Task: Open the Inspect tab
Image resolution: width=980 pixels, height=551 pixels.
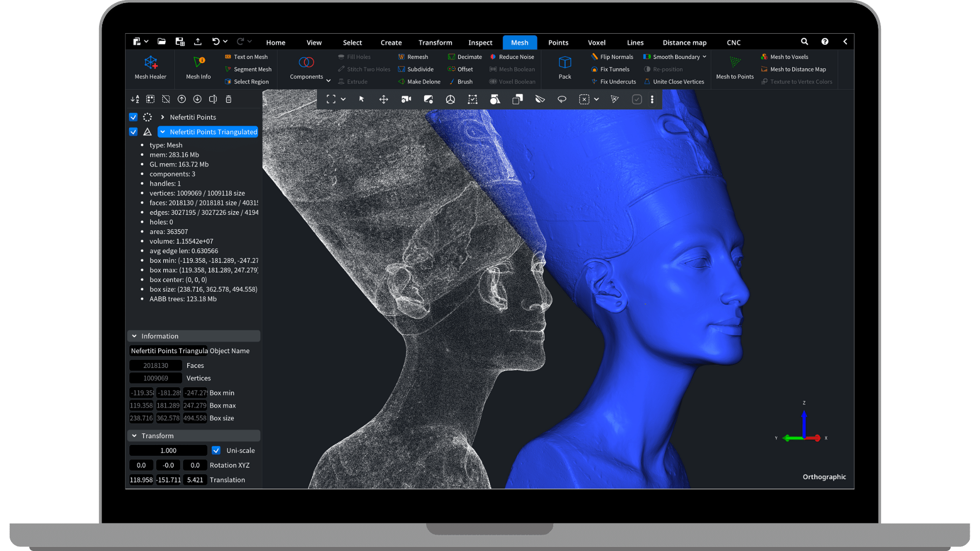Action: (480, 43)
